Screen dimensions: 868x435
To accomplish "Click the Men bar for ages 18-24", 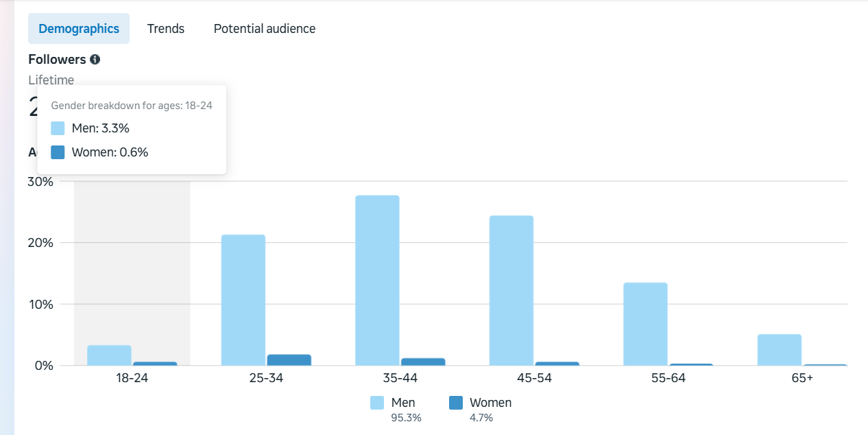I will (109, 355).
